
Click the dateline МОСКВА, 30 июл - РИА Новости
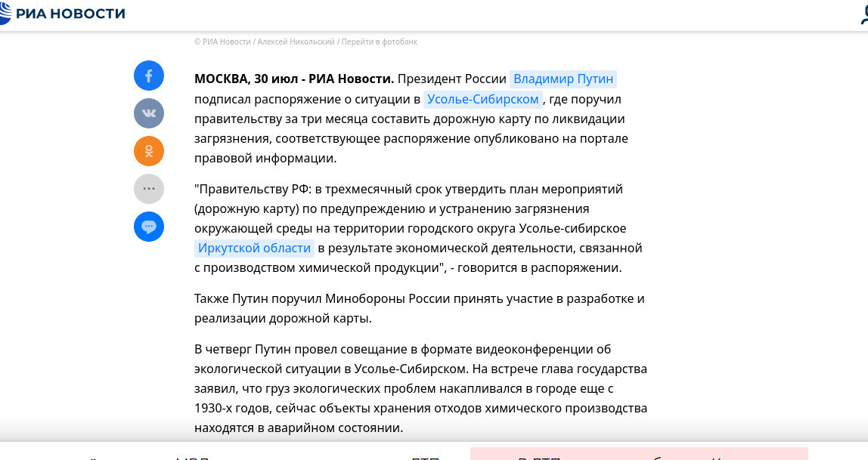tap(294, 79)
